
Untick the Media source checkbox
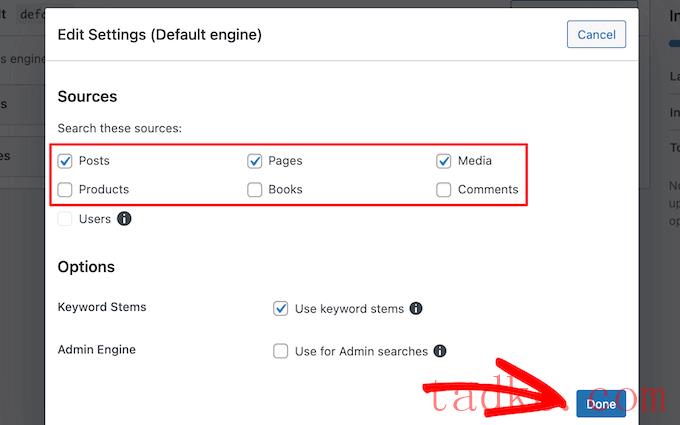coord(444,160)
